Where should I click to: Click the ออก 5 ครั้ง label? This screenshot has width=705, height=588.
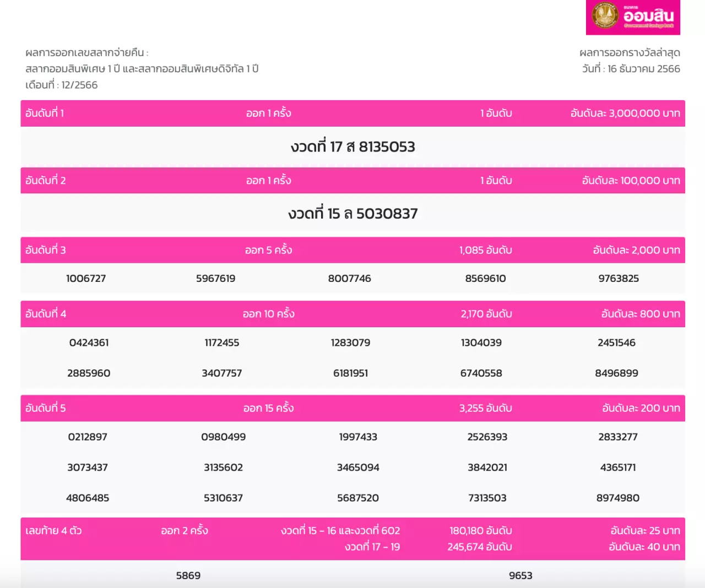(269, 250)
